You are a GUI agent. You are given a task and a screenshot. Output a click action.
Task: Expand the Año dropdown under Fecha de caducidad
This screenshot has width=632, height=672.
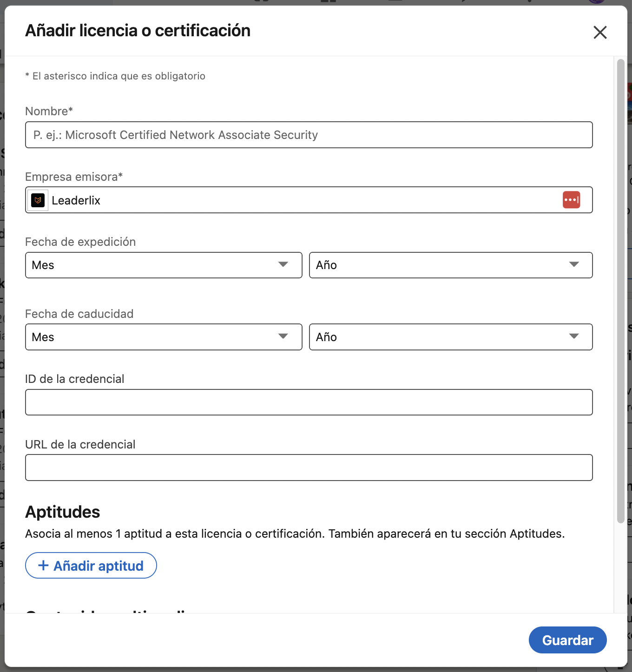[450, 337]
